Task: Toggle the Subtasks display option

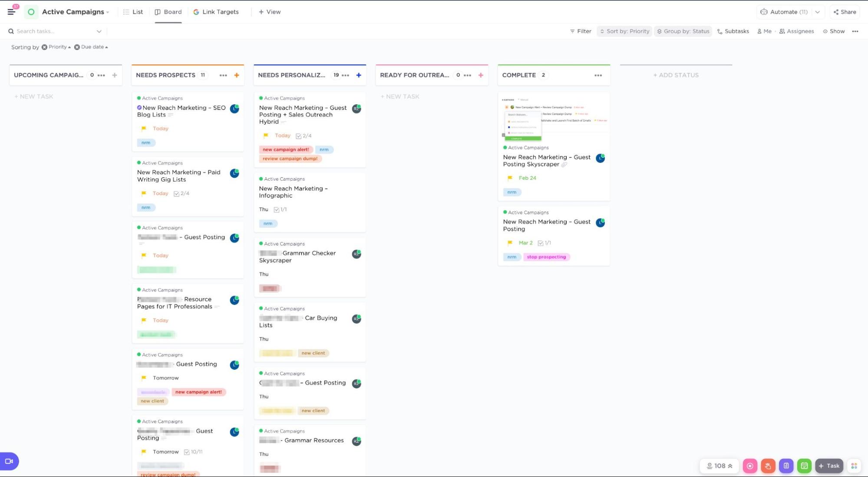Action: point(733,31)
